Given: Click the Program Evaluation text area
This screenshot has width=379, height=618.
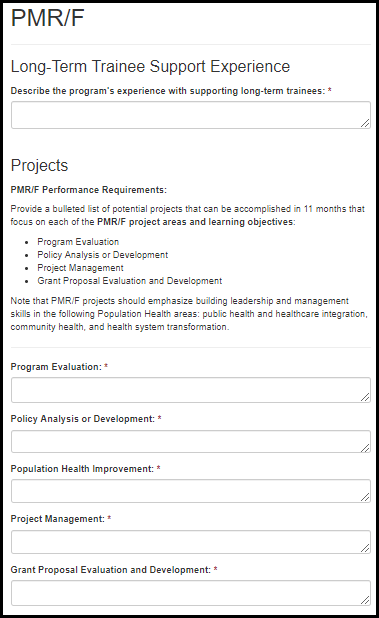Looking at the screenshot, I should coord(191,390).
